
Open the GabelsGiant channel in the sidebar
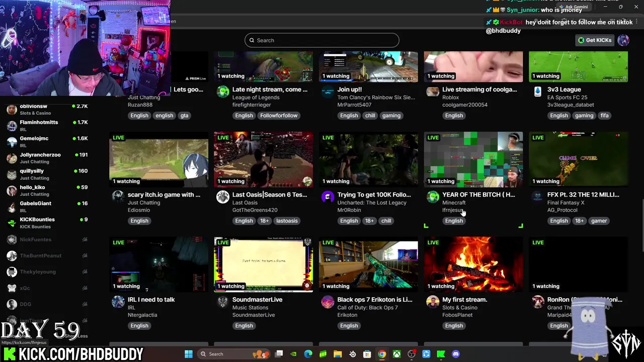47,207
